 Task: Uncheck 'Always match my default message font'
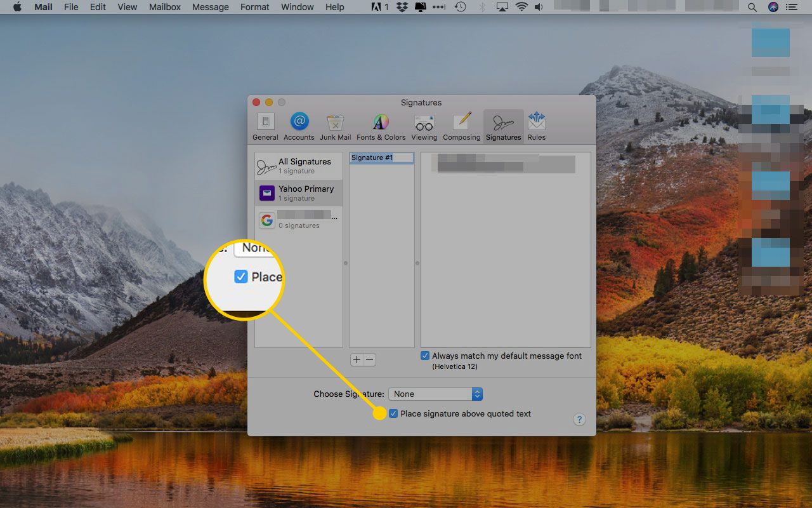(x=425, y=356)
